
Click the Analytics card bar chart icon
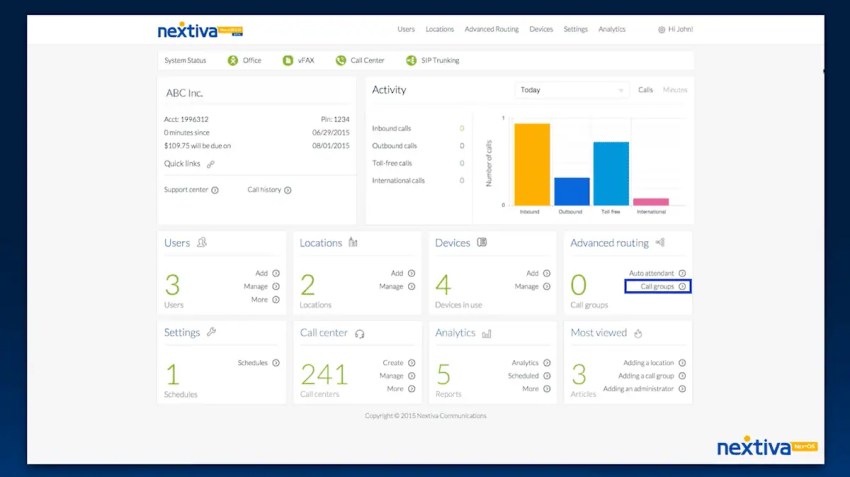[487, 333]
